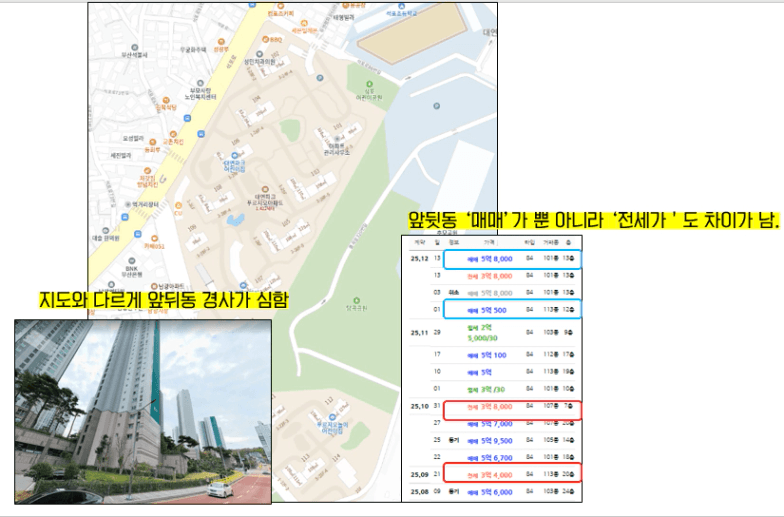Select the 전세 3억 4,000 113동 row

512,472
